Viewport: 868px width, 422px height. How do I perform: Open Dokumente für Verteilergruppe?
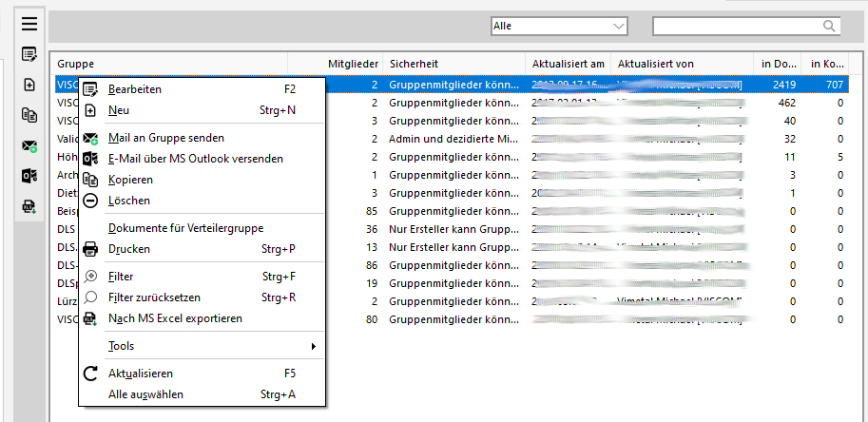point(203,228)
